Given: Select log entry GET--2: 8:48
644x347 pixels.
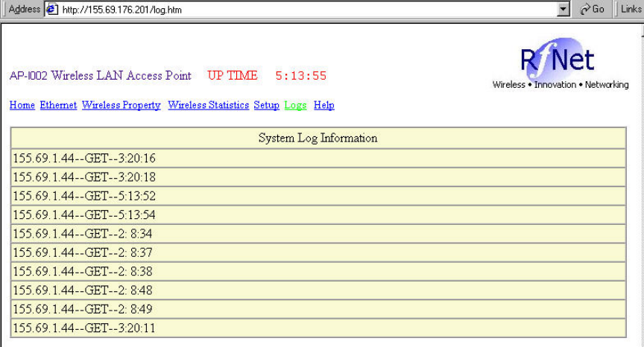Looking at the screenshot, I should [x=318, y=290].
